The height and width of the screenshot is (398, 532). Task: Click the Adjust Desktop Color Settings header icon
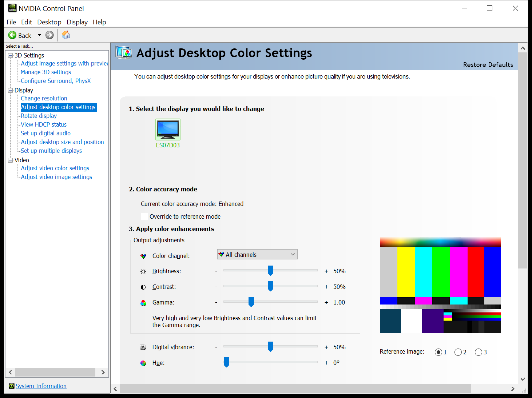[x=124, y=53]
